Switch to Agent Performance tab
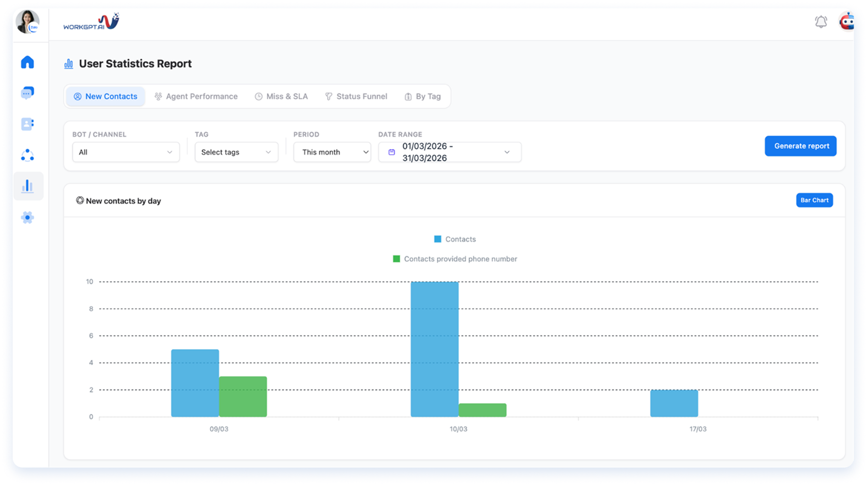Viewport: 868px width, 486px height. pyautogui.click(x=196, y=96)
